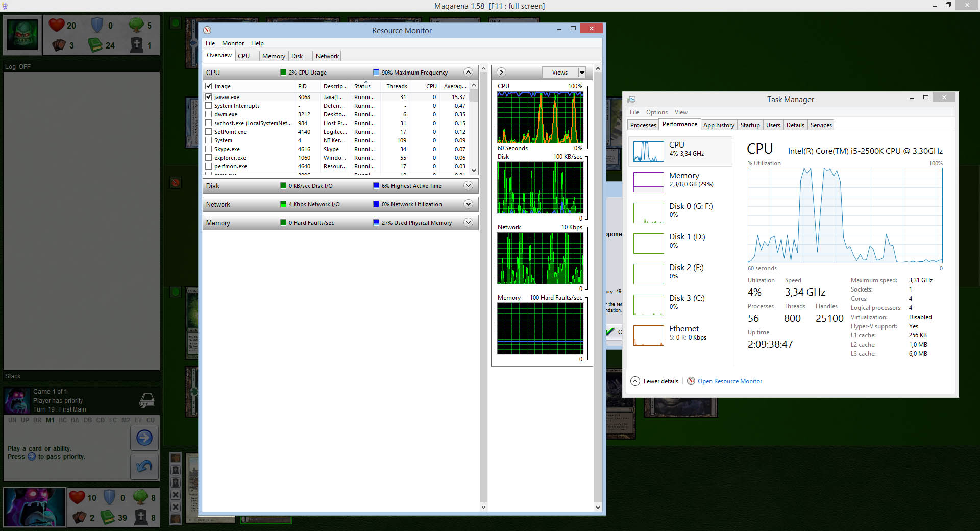
Task: Click the undo arrow button in game panel
Action: (x=144, y=467)
